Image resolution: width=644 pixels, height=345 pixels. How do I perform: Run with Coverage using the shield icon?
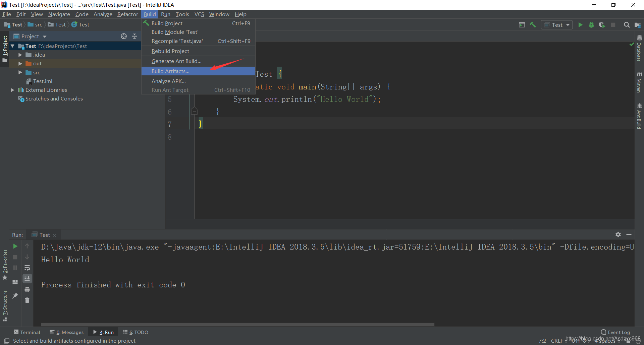click(x=602, y=25)
